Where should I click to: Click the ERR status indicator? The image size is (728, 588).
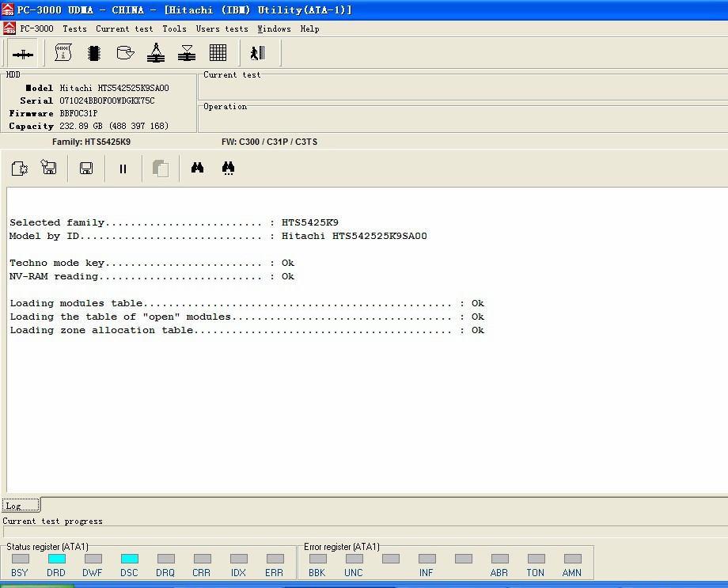275,559
